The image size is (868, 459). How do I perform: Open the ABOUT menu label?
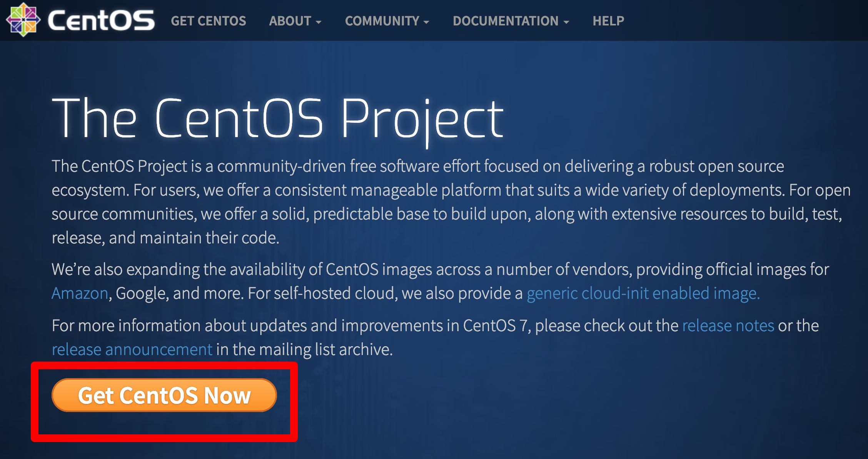290,21
